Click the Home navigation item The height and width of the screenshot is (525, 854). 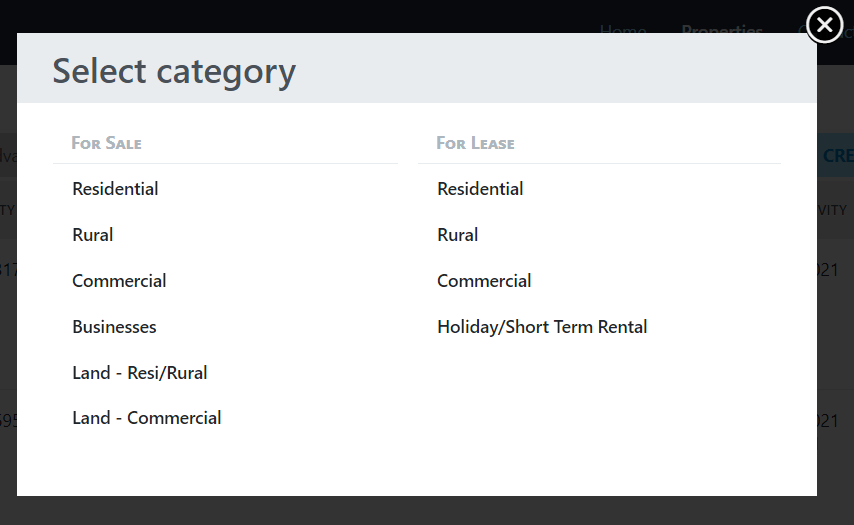[623, 31]
